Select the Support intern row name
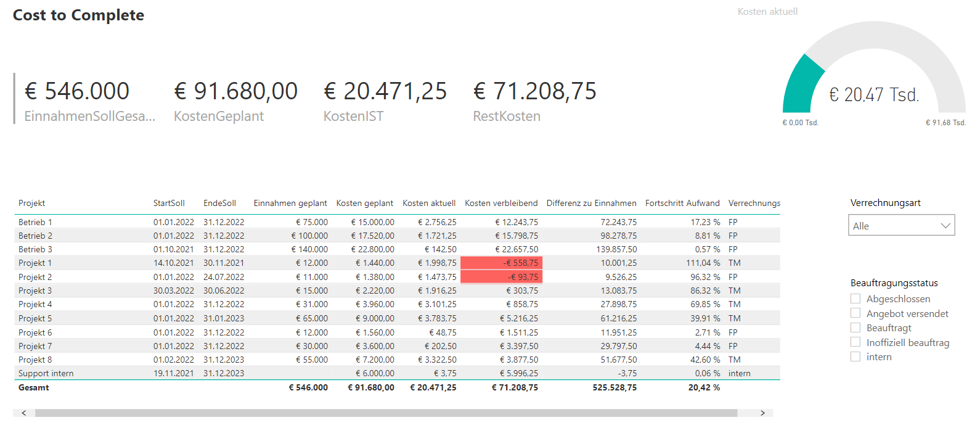 [x=46, y=373]
